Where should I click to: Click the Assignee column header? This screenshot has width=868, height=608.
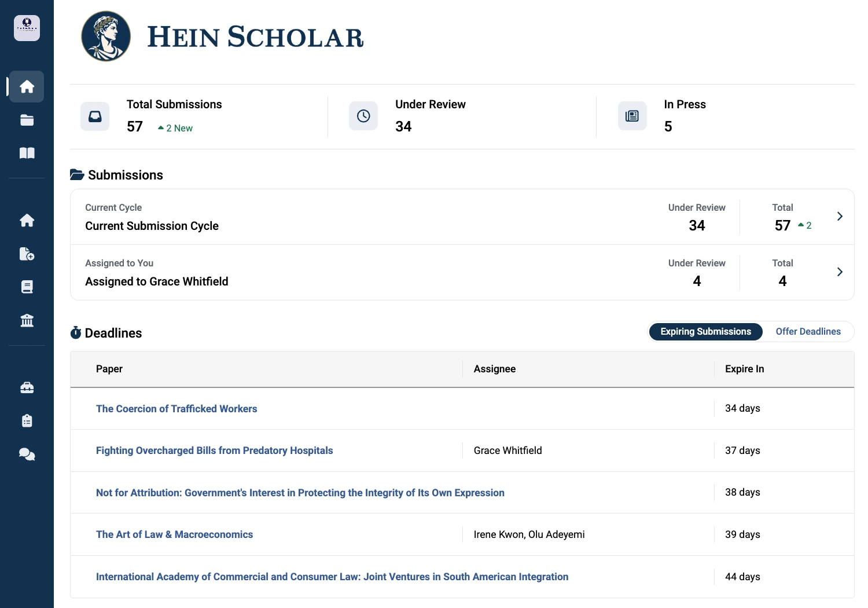click(x=495, y=369)
